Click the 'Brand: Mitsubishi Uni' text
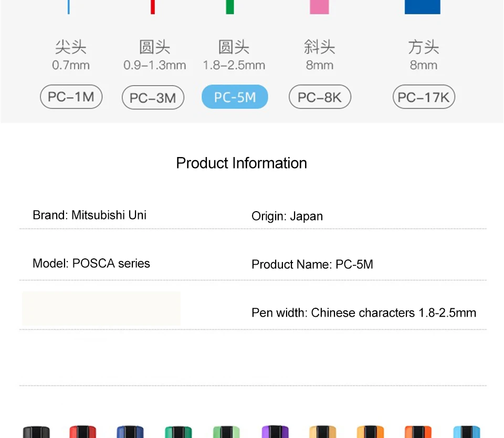The width and height of the screenshot is (504, 438). tap(89, 215)
